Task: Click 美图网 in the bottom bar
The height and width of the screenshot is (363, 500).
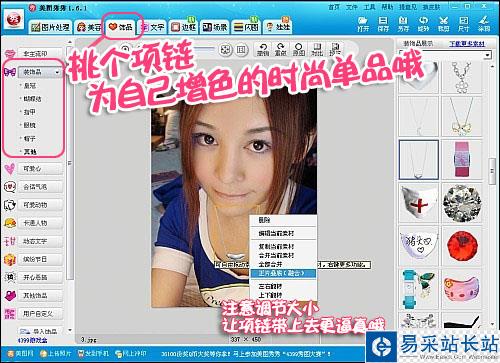Action: pos(21,353)
